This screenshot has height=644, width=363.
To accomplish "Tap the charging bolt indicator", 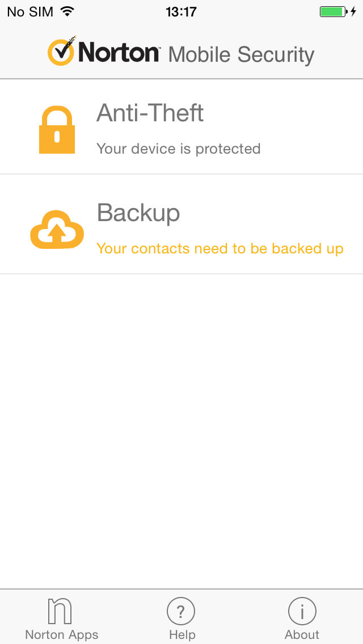I will 353,12.
